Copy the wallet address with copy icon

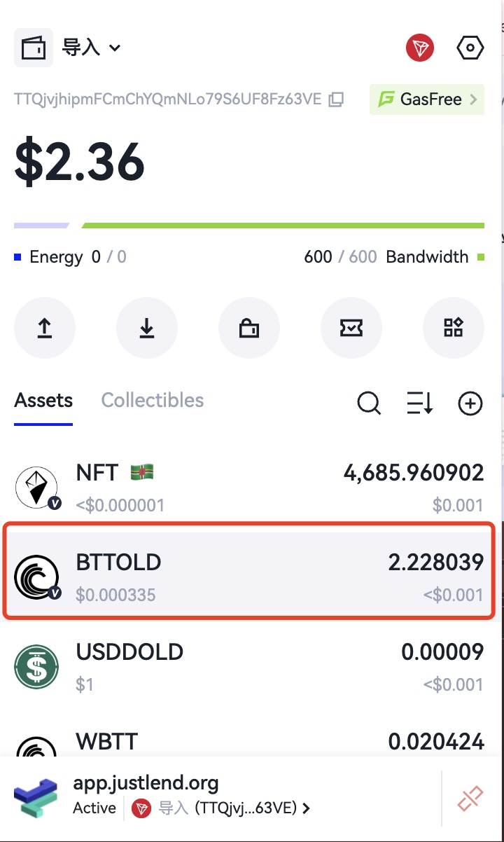coord(337,99)
